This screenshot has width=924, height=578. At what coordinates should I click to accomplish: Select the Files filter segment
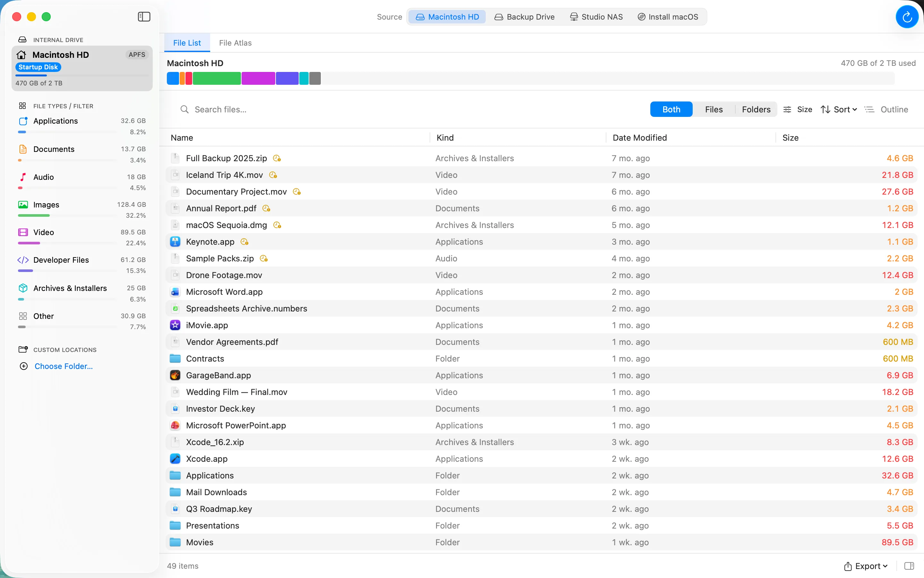point(714,109)
